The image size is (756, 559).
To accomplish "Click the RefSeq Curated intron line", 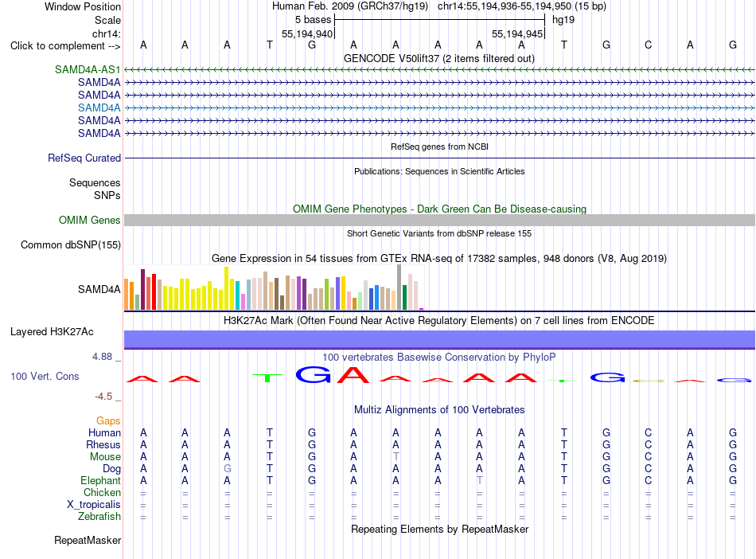I will 439,158.
